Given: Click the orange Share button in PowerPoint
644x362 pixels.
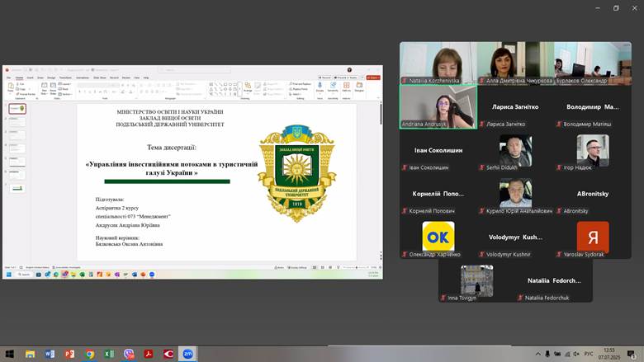Looking at the screenshot, I should pos(373,77).
